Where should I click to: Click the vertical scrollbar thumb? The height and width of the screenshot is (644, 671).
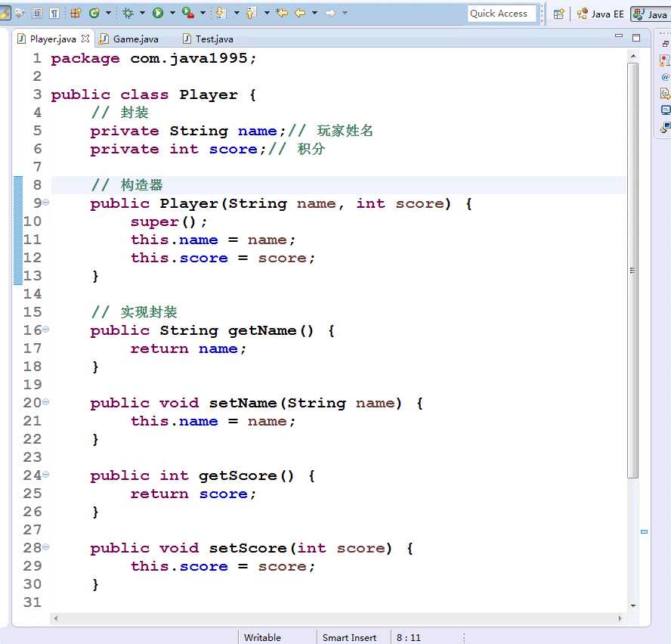633,271
